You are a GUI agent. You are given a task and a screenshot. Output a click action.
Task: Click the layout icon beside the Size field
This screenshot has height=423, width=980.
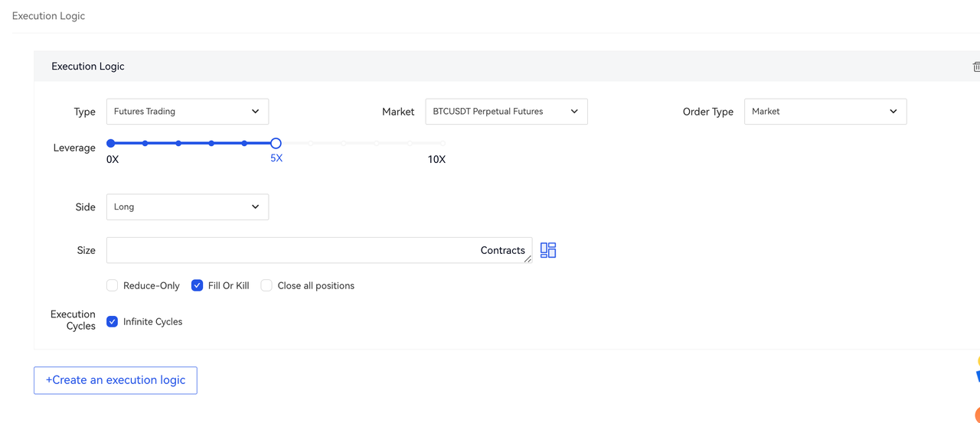tap(548, 250)
